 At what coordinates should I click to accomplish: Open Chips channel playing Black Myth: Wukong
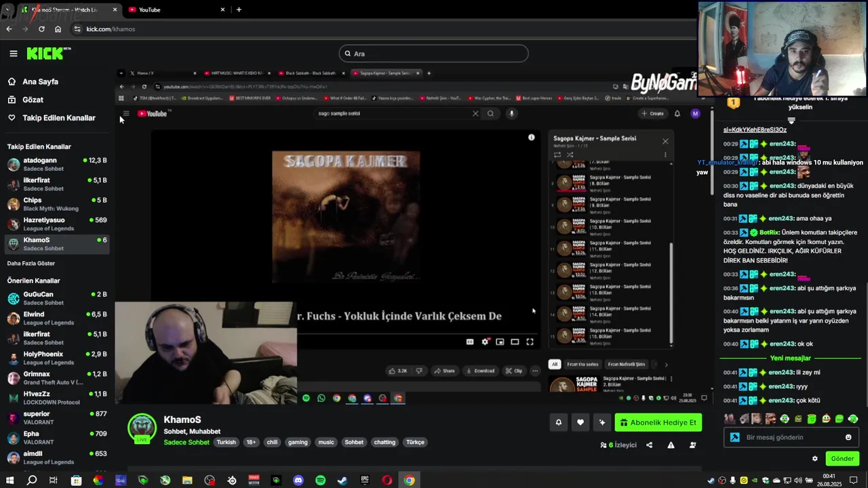click(57, 204)
